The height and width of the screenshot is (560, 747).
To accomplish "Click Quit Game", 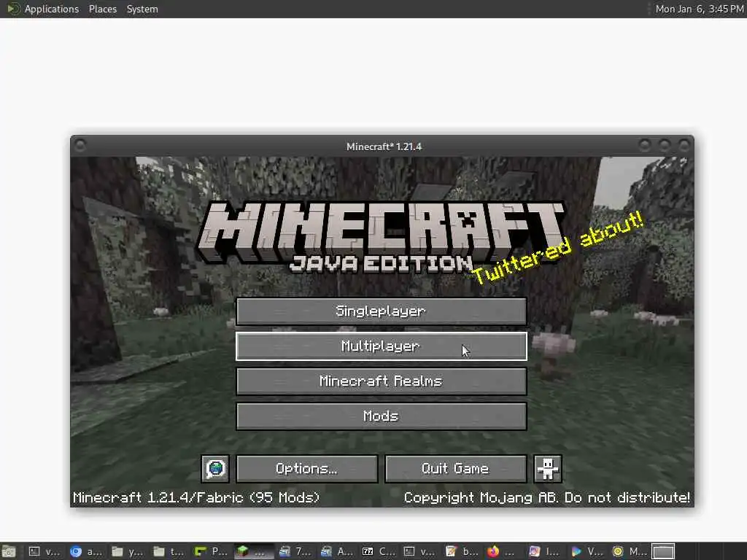I will coord(455,469).
